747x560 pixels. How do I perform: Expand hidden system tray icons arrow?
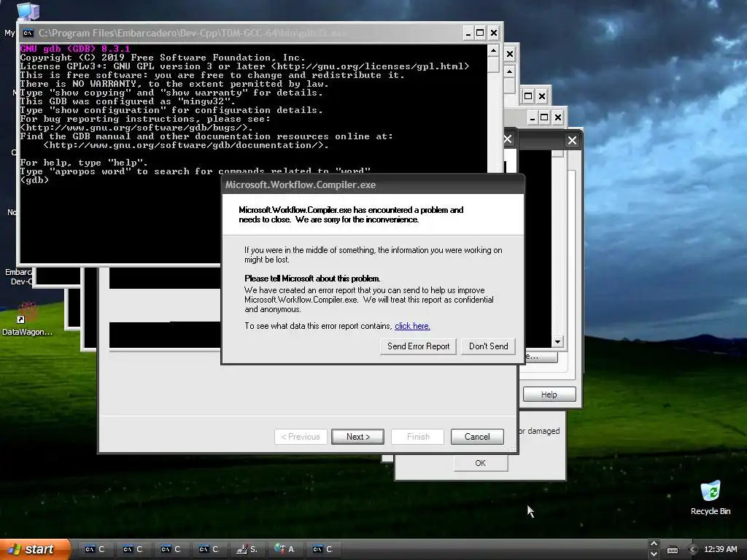point(693,550)
